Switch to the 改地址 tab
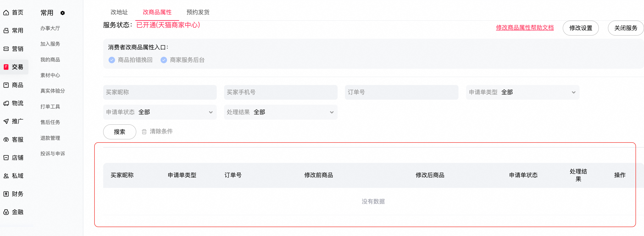The image size is (644, 236). click(119, 12)
